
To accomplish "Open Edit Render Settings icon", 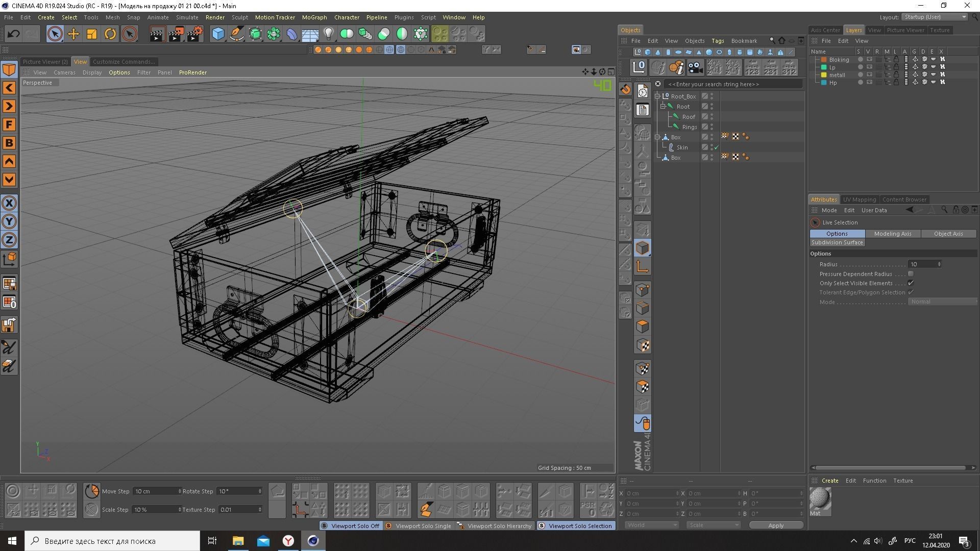I will pos(194,34).
